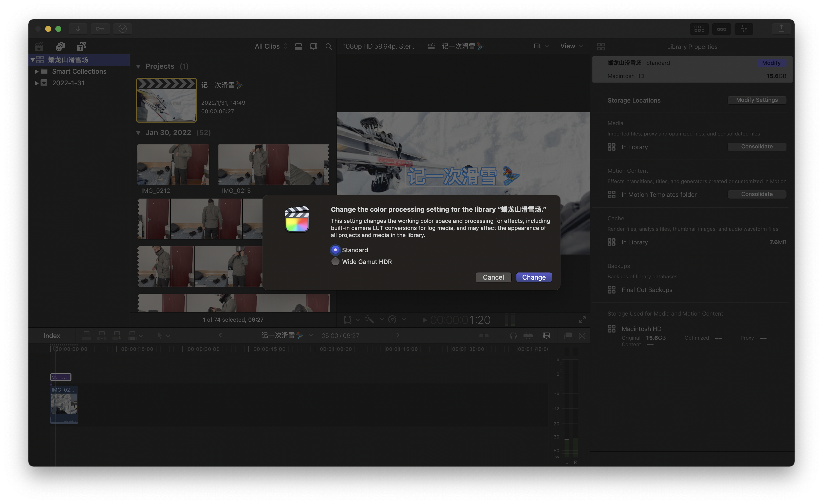This screenshot has width=823, height=504.
Task: Click the background tasks checkmark icon
Action: tap(123, 29)
